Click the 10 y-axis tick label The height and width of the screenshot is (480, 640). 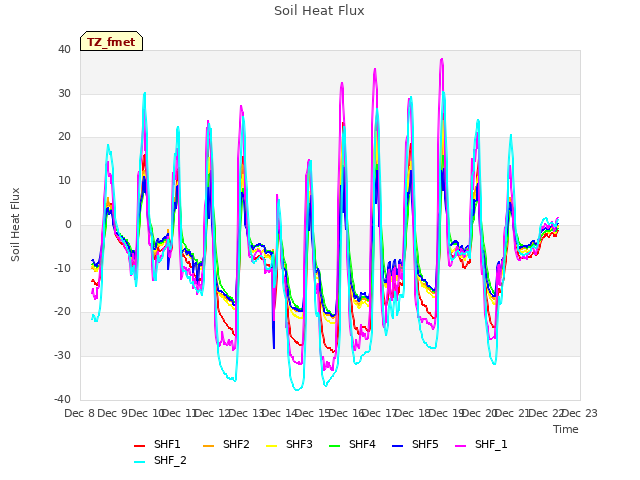point(64,180)
